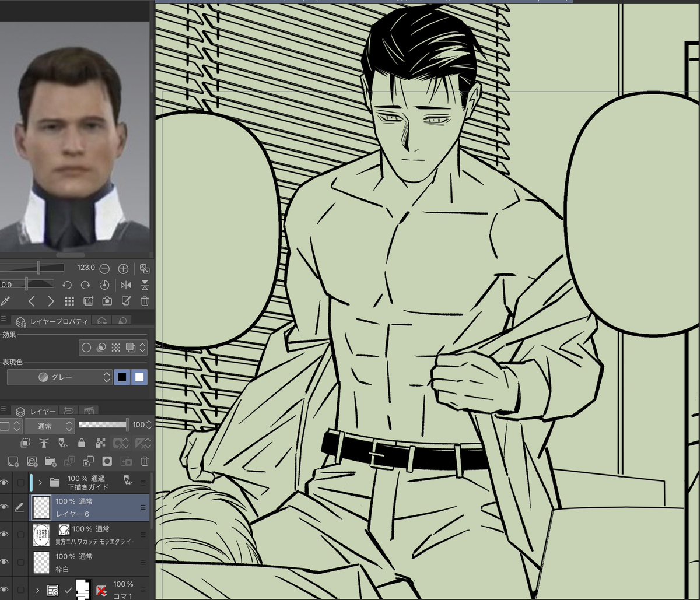Flip Sub View image vertically
700x600 pixels.
[144, 285]
